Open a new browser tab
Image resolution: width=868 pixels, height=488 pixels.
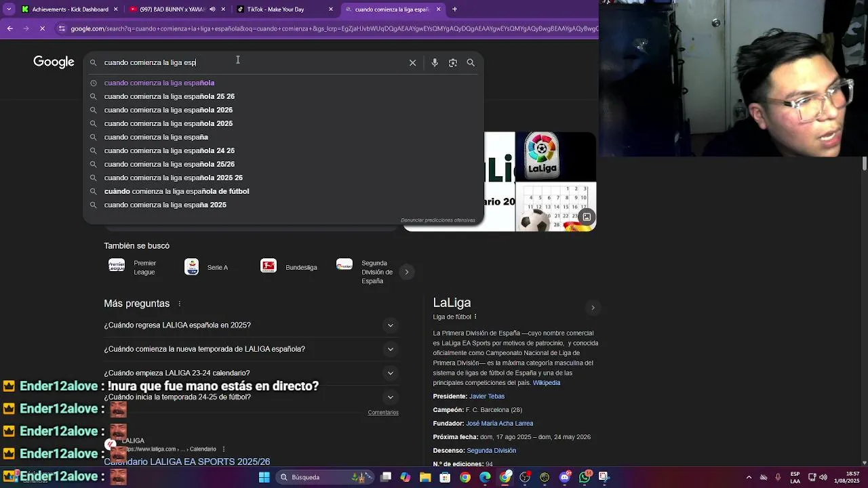click(454, 9)
